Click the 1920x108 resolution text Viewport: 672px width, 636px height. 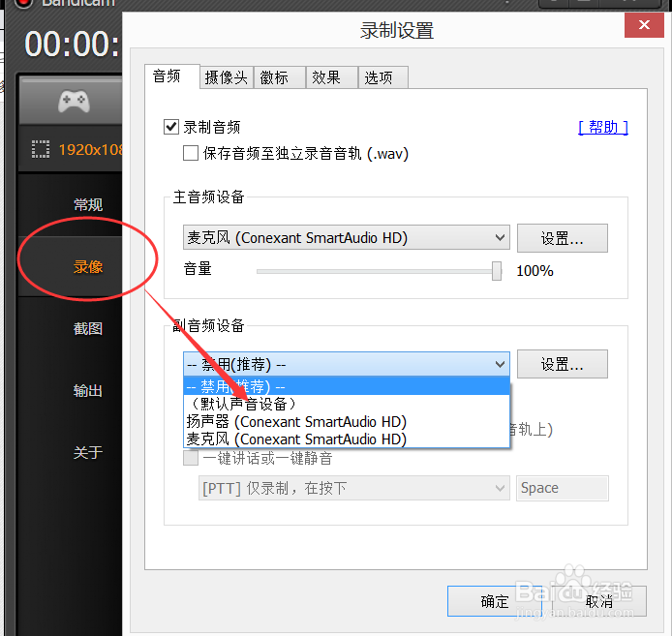tap(90, 150)
